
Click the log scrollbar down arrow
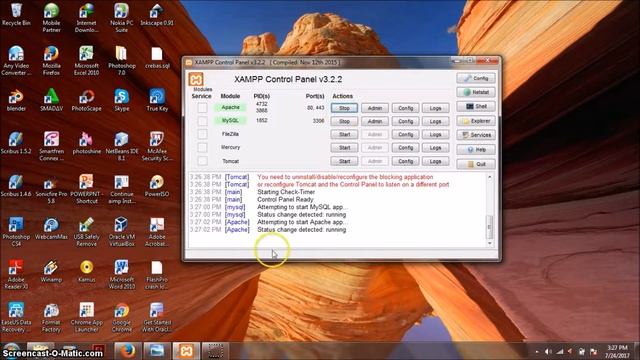(x=490, y=243)
